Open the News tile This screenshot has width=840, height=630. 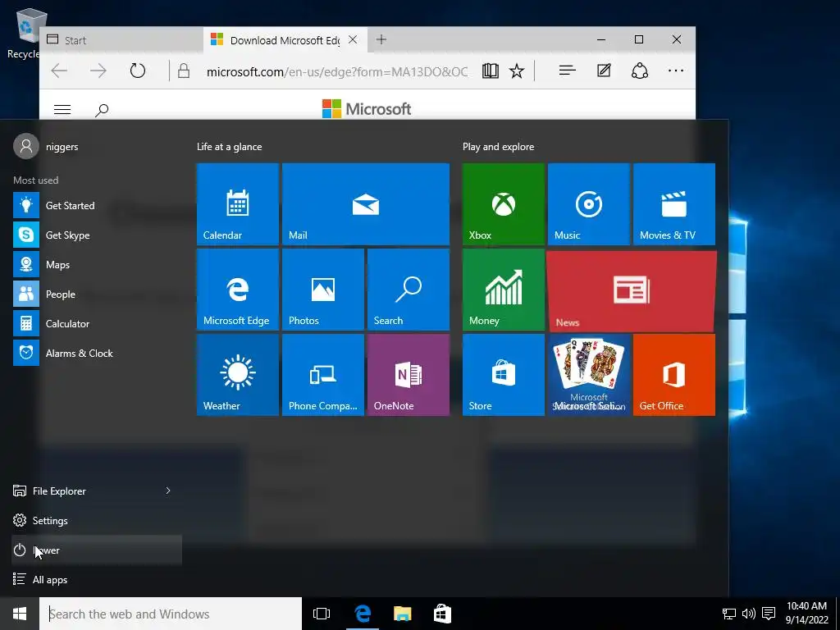pos(632,291)
